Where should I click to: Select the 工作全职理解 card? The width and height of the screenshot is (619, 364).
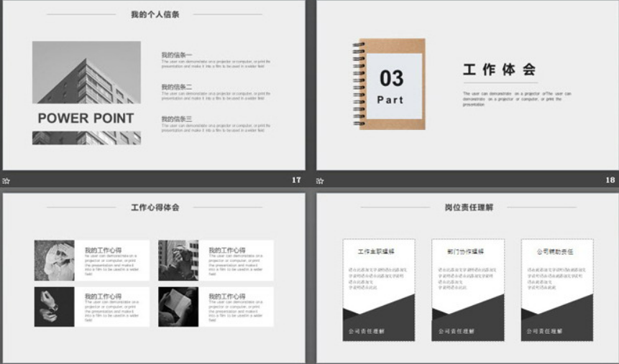coord(378,289)
